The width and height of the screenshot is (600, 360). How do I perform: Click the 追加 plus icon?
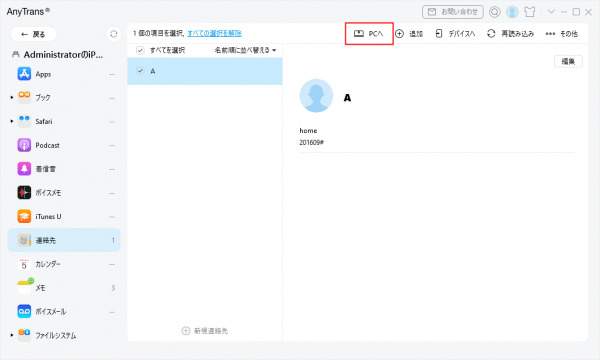click(x=399, y=34)
